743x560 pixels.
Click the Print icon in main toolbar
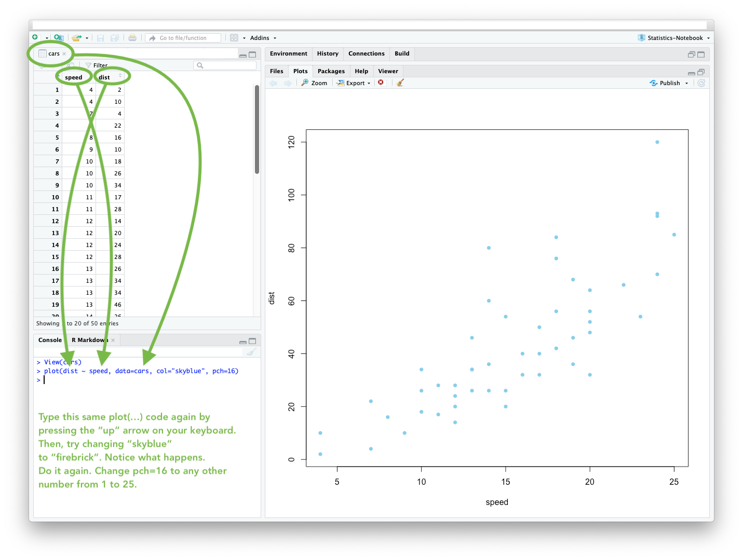132,37
